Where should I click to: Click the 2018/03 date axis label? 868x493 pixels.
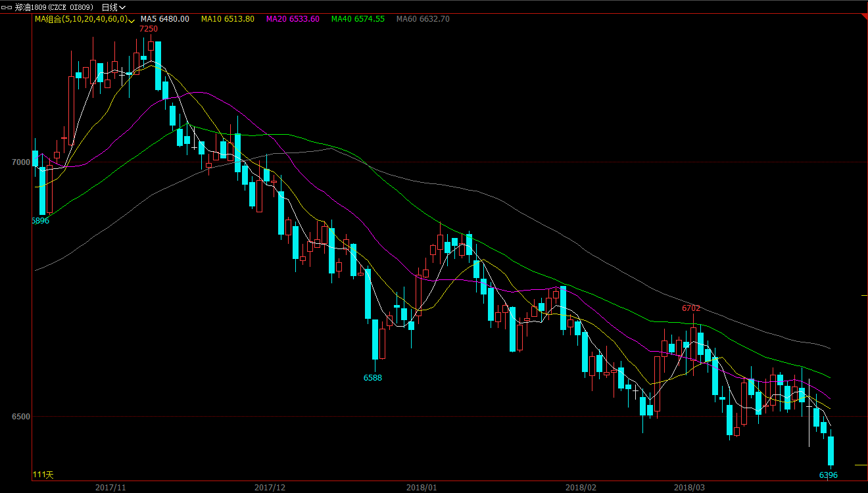(689, 487)
